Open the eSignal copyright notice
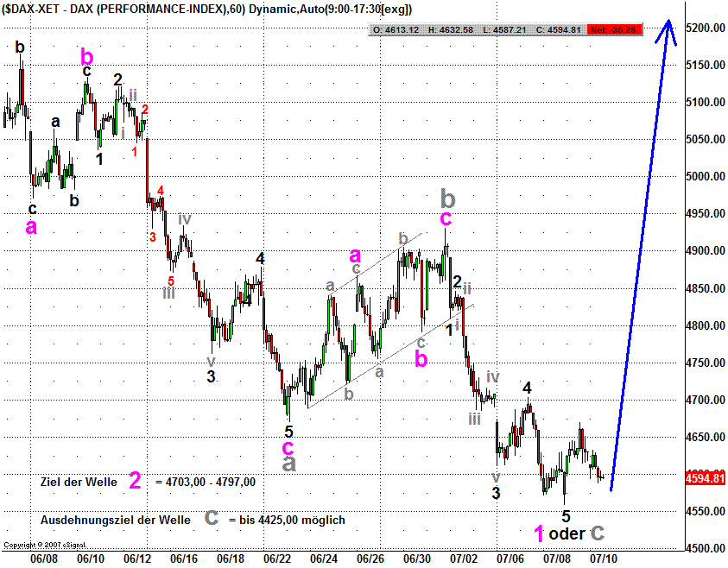 [37, 546]
